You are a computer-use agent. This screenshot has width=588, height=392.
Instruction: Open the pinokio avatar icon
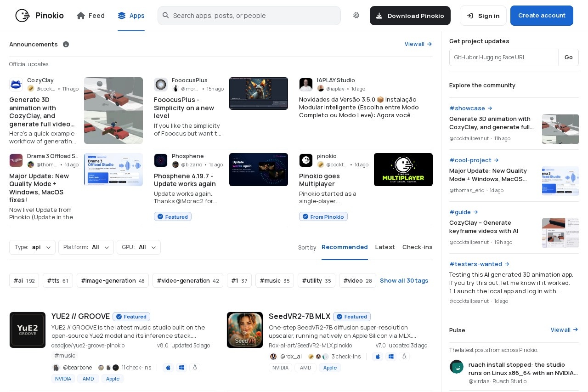pyautogui.click(x=306, y=160)
